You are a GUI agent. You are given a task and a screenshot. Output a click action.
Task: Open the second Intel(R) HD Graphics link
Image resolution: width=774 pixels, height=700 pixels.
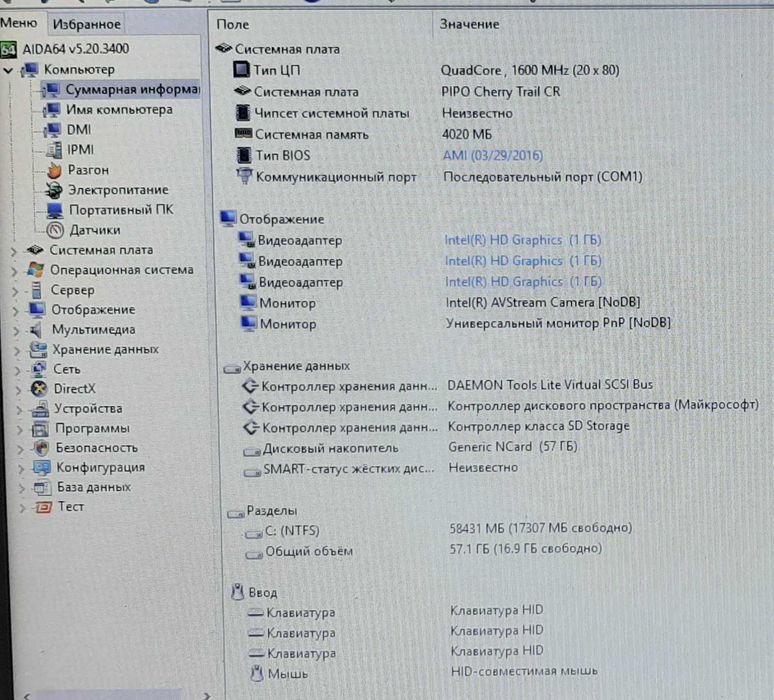click(x=523, y=261)
